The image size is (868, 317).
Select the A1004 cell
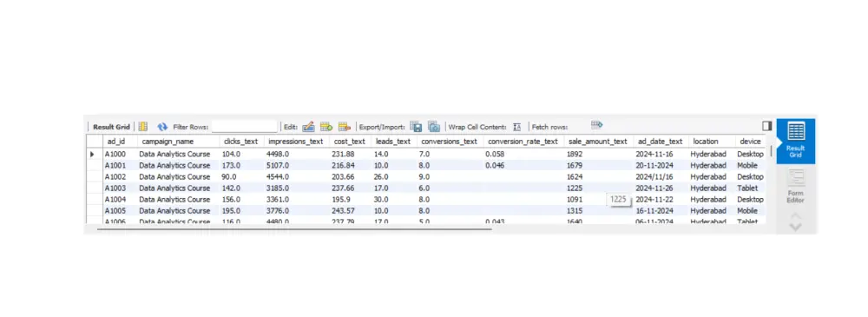point(115,199)
